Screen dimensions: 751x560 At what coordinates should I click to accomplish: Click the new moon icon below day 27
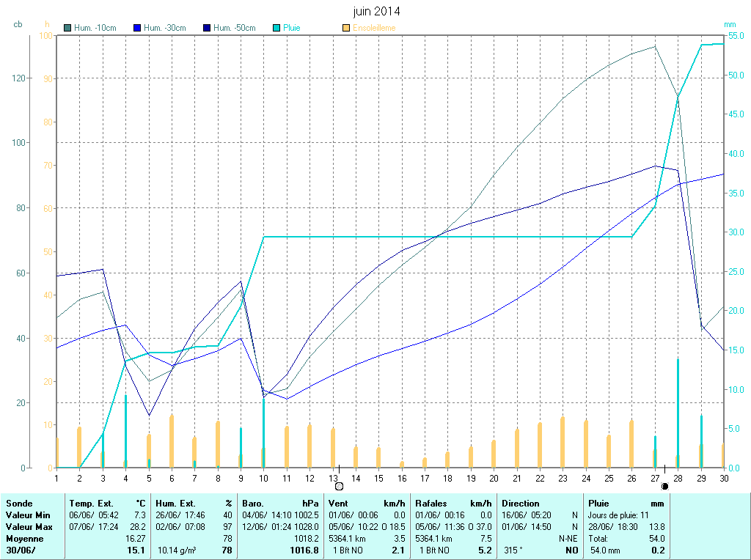(x=665, y=486)
